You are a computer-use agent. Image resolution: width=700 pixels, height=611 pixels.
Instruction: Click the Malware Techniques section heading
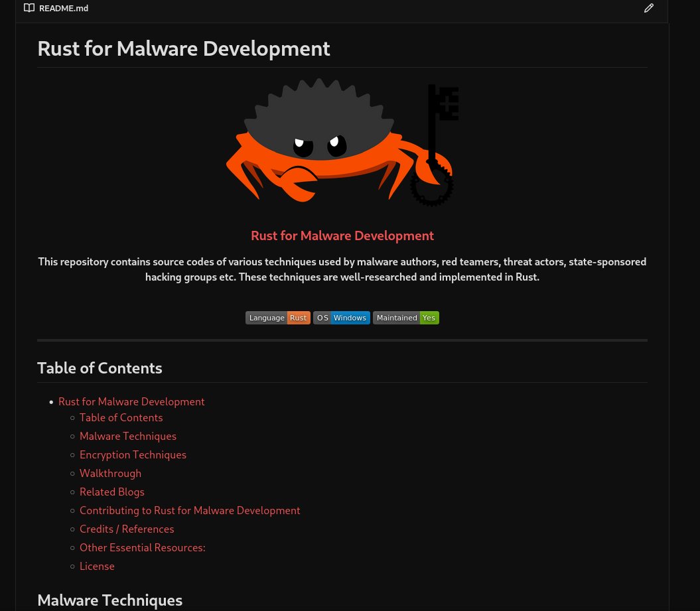(110, 600)
